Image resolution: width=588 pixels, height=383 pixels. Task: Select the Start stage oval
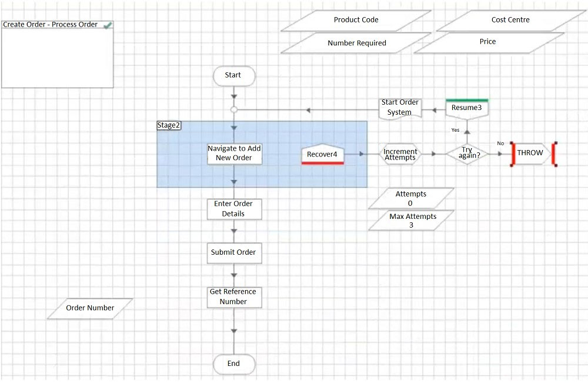tap(233, 75)
